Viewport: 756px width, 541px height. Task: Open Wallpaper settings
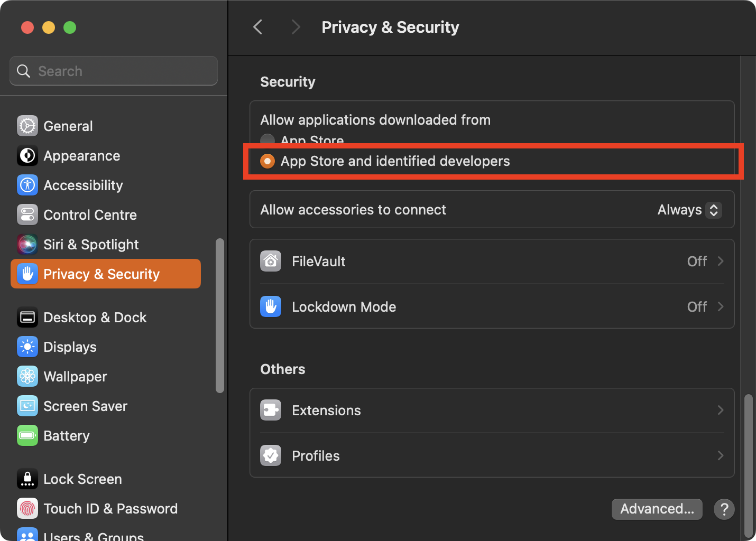[x=106, y=376]
